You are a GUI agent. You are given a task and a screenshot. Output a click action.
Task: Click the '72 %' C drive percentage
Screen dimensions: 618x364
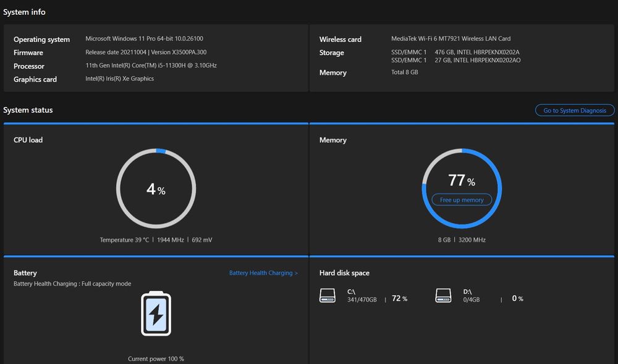[399, 298]
